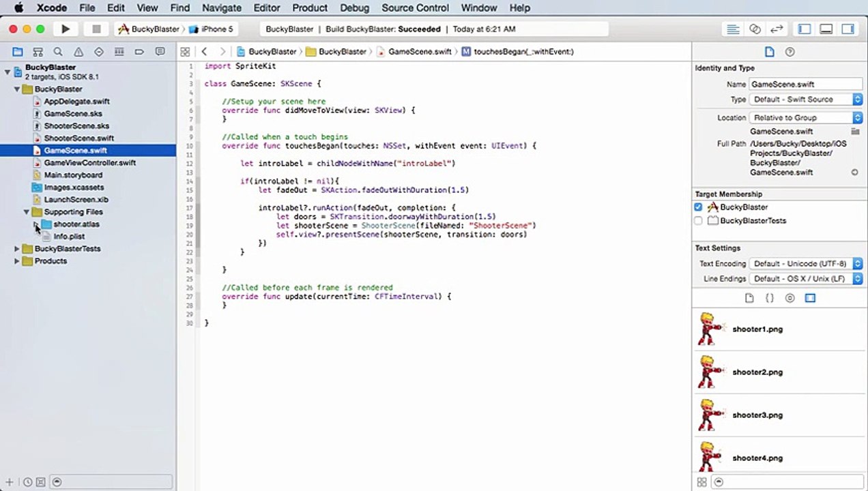Open the Apple menu

(x=18, y=8)
